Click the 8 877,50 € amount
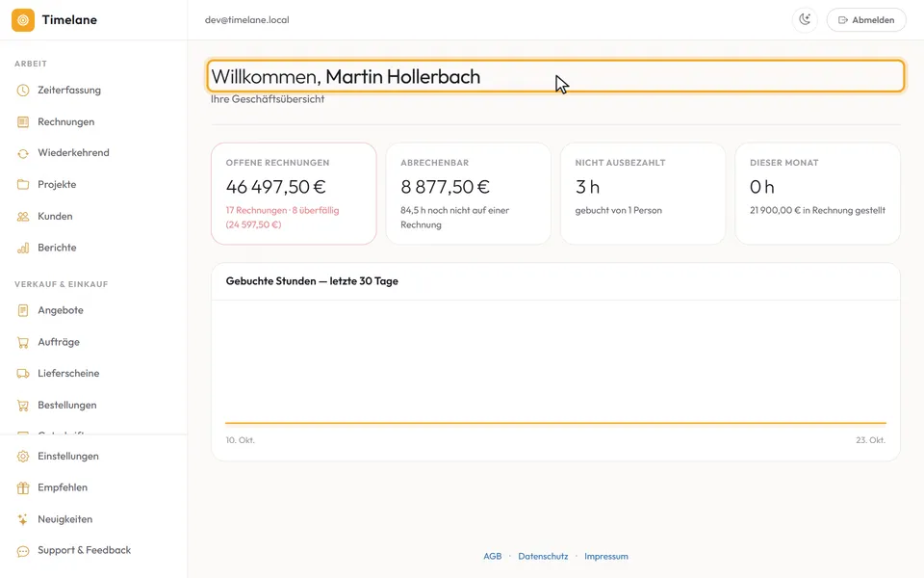 [445, 187]
